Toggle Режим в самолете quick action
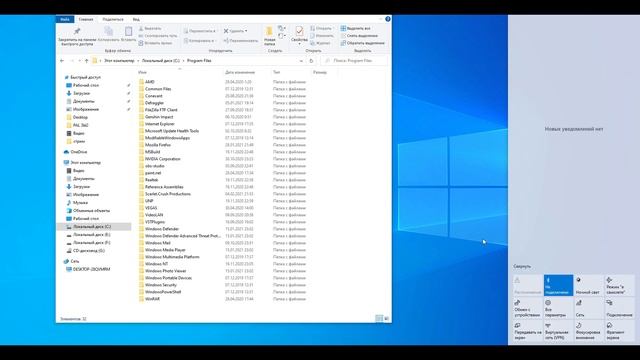 tap(619, 285)
